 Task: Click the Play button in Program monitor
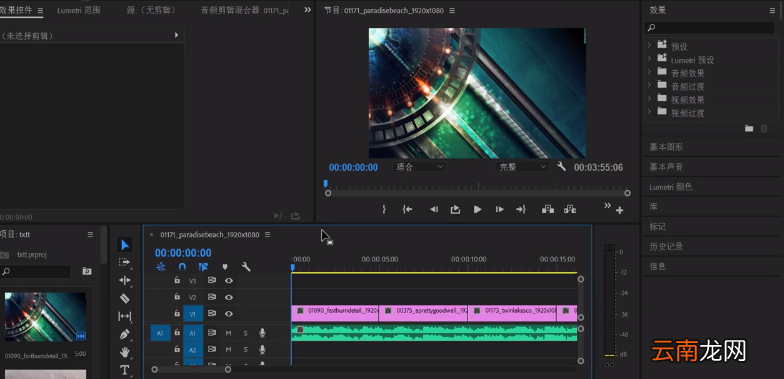tap(478, 210)
